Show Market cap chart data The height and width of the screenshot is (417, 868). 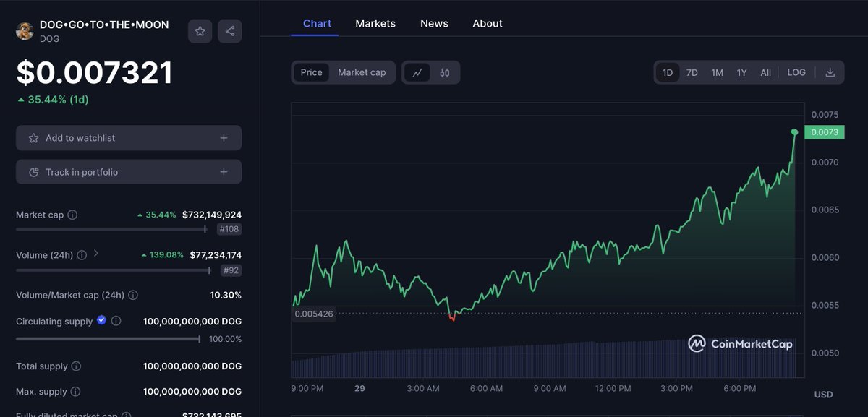point(362,72)
